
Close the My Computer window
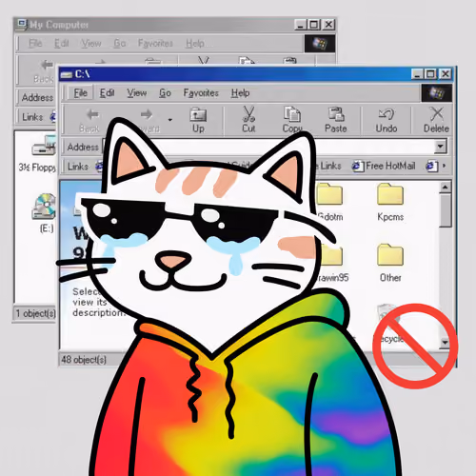329,25
